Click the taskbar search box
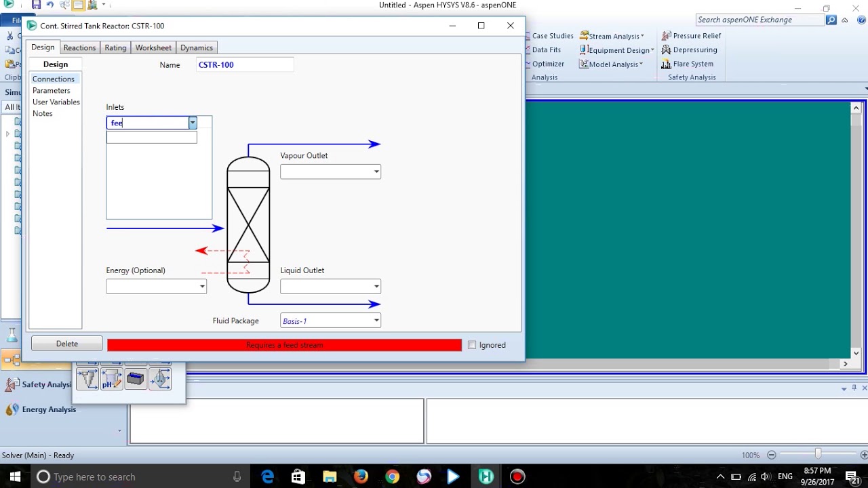 click(139, 476)
